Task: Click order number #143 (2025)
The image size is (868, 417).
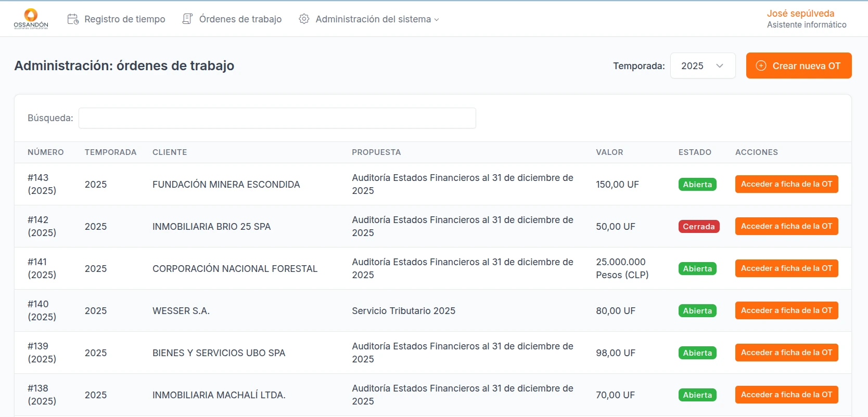Action: tap(42, 184)
